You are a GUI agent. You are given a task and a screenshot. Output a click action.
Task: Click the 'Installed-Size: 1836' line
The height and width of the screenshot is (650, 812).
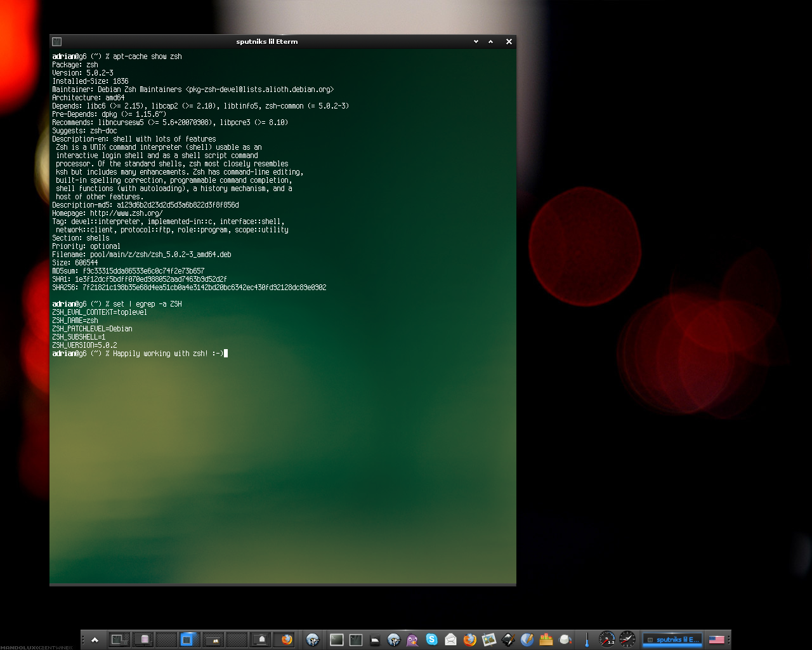point(90,81)
